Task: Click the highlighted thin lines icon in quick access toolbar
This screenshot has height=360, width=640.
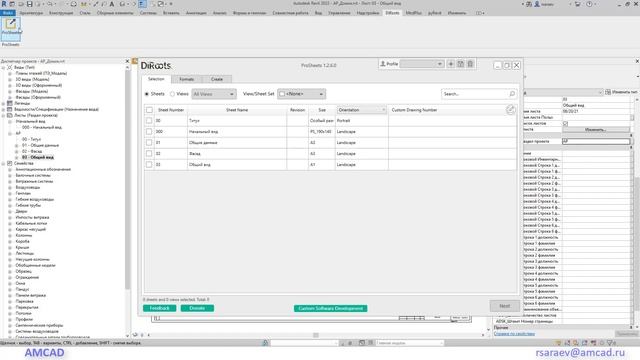Action: click(x=142, y=4)
